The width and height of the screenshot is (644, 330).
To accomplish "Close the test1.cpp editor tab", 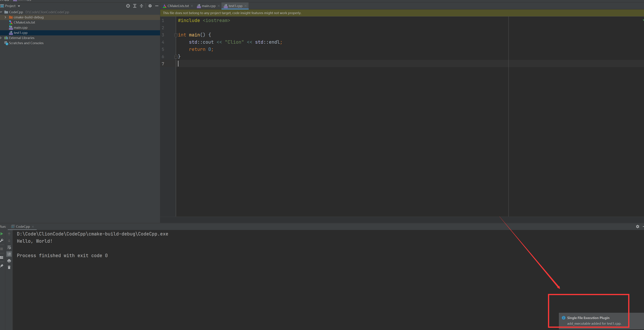I will [x=245, y=6].
